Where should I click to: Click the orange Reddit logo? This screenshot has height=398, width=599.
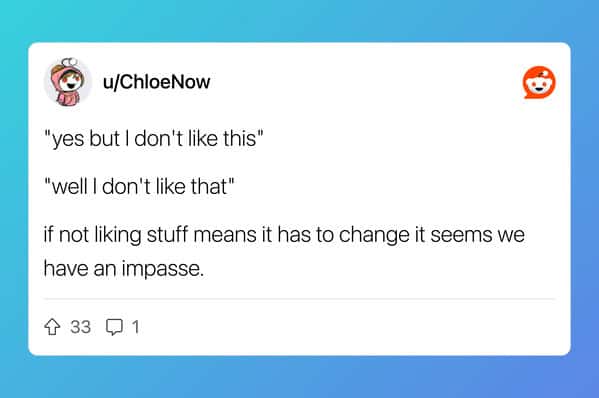[x=539, y=83]
